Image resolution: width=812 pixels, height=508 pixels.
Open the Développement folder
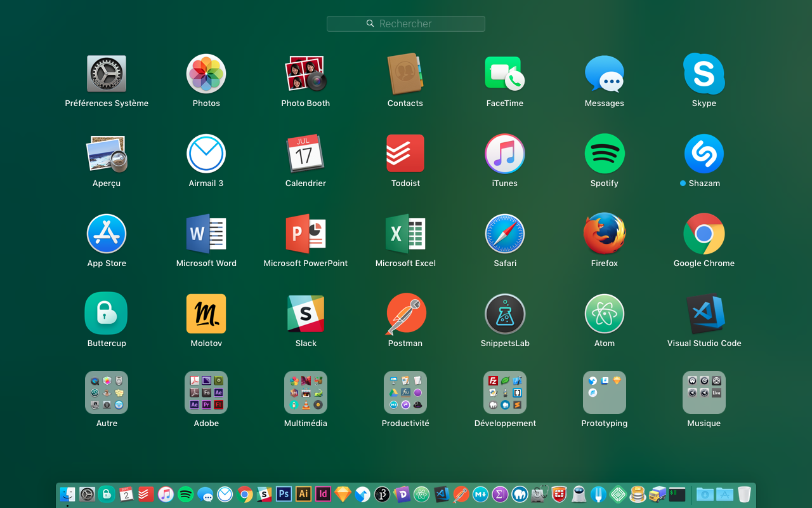pos(505,393)
